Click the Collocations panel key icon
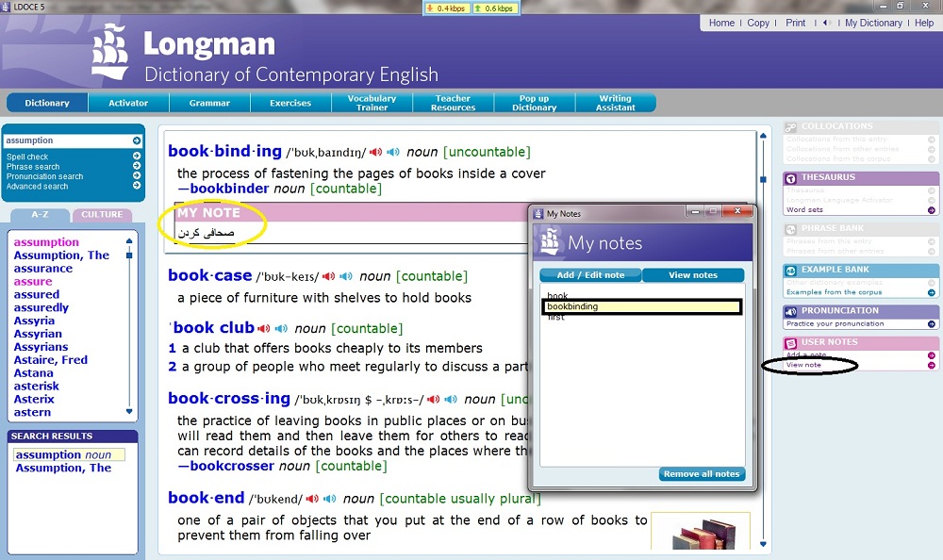Viewport: 943px width, 560px height. (x=789, y=125)
